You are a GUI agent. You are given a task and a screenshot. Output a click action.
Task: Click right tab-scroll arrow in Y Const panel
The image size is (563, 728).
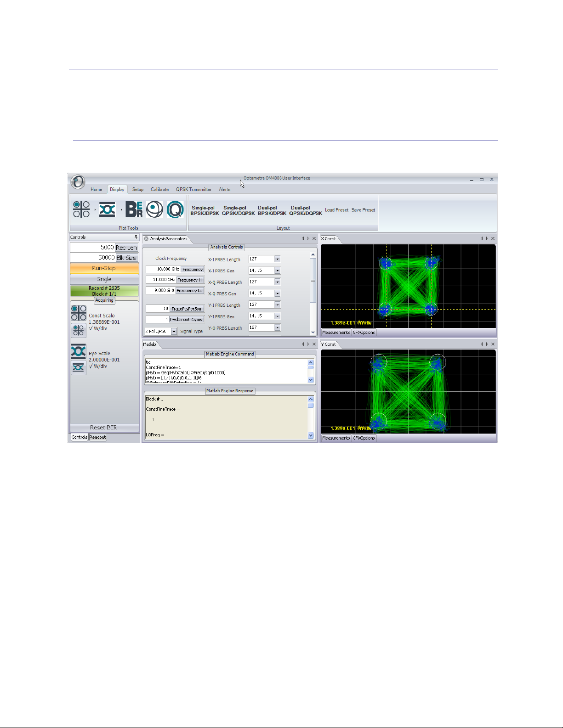click(x=487, y=344)
